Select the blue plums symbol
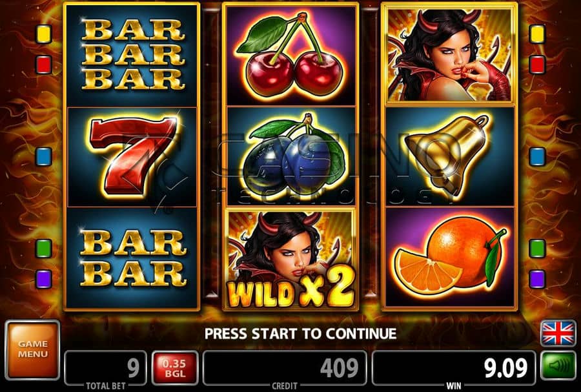The image size is (581, 392). 291,156
